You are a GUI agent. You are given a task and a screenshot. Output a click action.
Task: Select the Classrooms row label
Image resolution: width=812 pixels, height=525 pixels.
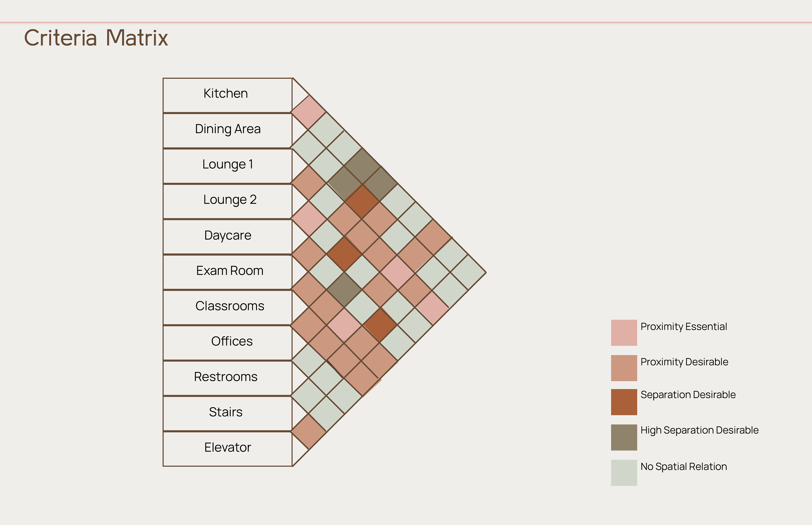[x=228, y=308]
